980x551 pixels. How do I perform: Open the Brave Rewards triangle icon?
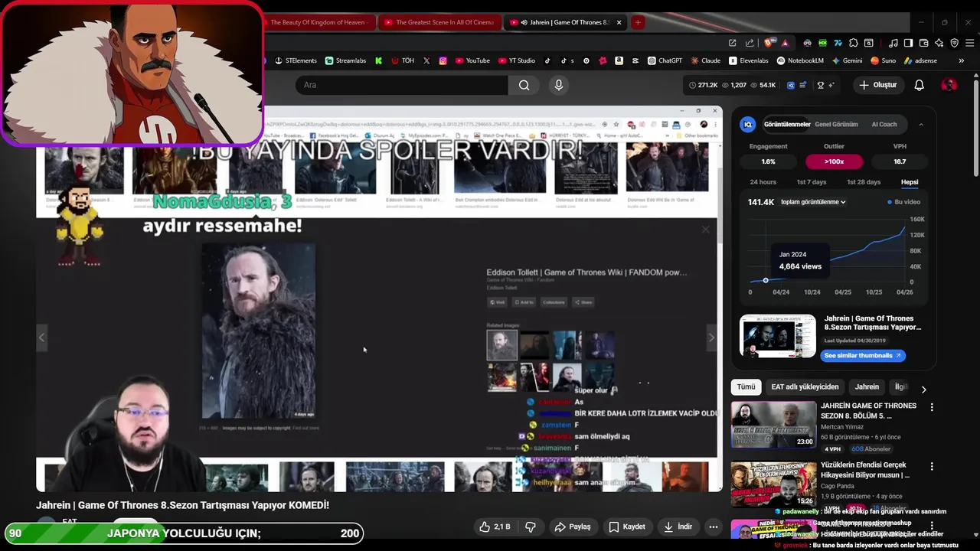(786, 43)
